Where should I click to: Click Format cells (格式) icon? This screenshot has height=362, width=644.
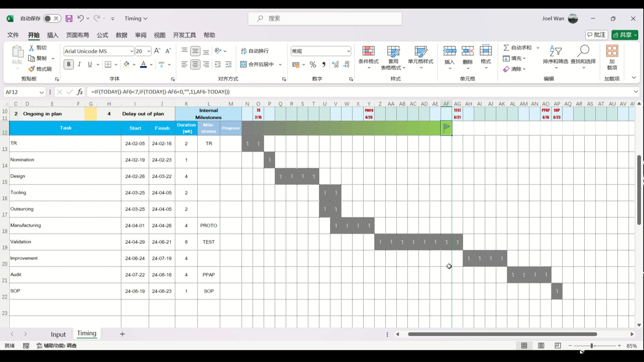coord(486,51)
